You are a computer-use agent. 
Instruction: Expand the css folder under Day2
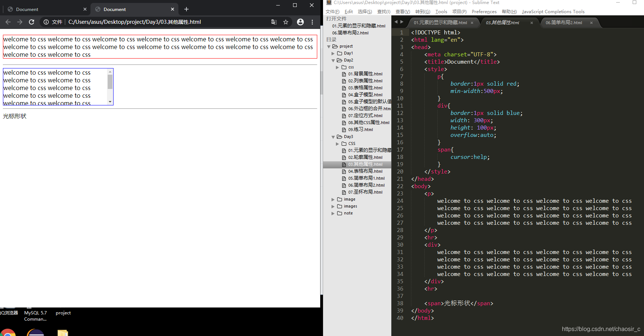point(337,67)
